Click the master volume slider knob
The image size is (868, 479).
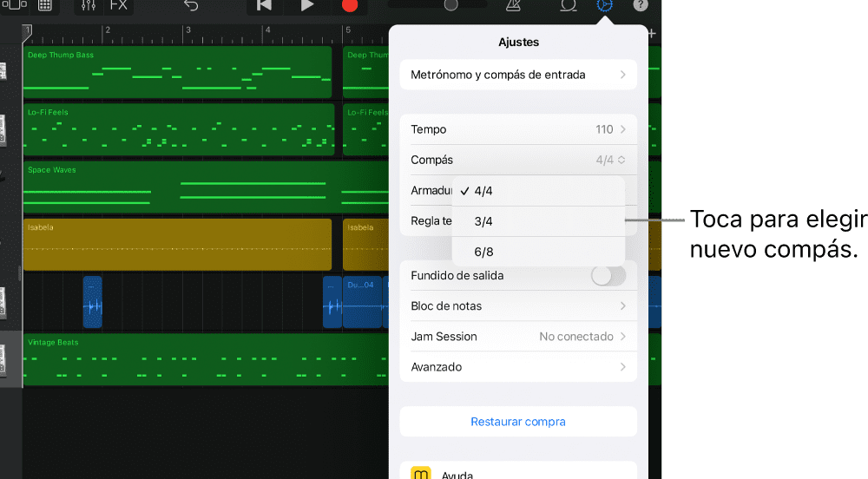click(451, 5)
